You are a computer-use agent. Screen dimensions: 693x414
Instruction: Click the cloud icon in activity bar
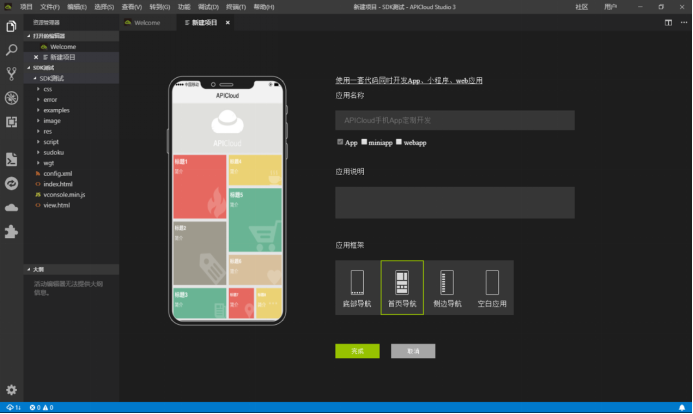pos(11,207)
